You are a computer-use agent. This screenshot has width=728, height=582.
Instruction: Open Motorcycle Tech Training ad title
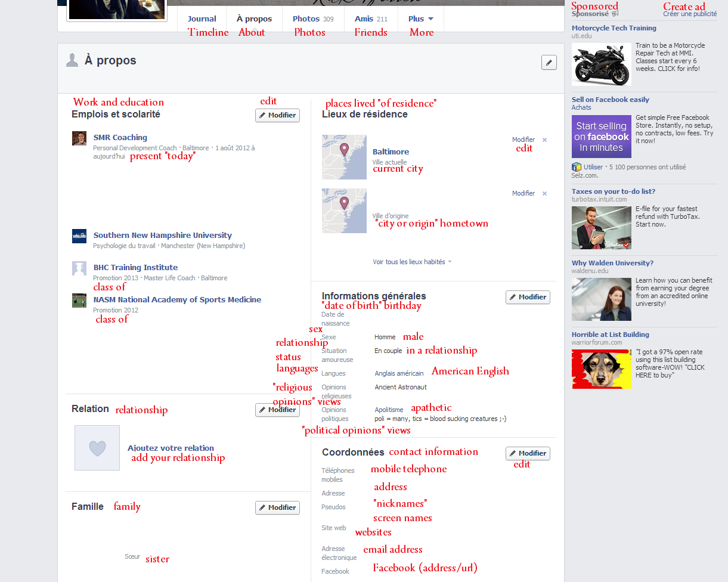click(614, 28)
